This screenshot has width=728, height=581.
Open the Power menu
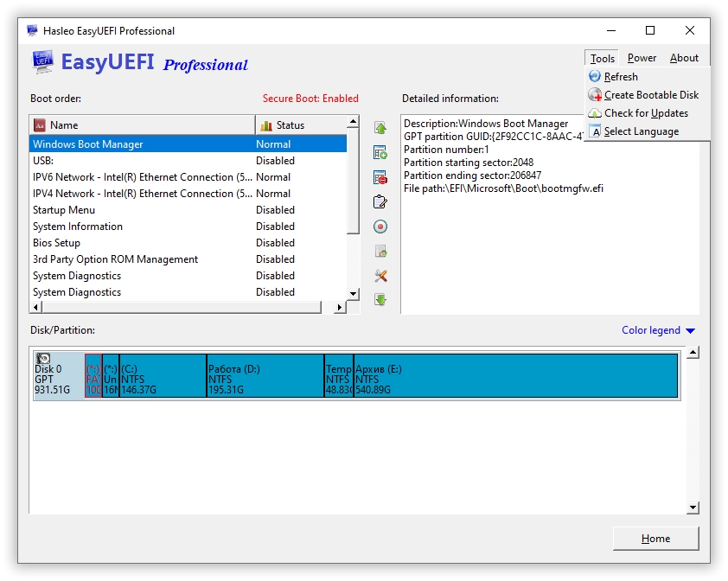tap(642, 58)
